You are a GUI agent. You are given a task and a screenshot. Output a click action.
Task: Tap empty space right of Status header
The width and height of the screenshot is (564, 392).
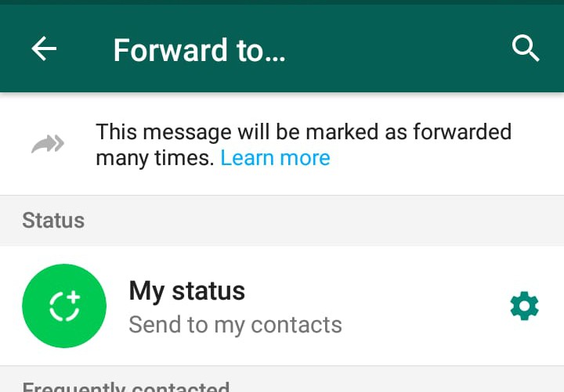[324, 220]
